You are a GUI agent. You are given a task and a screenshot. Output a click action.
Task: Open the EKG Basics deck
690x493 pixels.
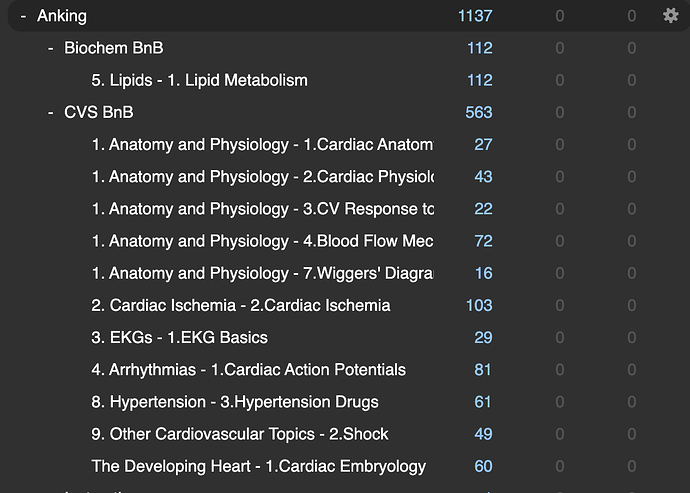pyautogui.click(x=179, y=337)
